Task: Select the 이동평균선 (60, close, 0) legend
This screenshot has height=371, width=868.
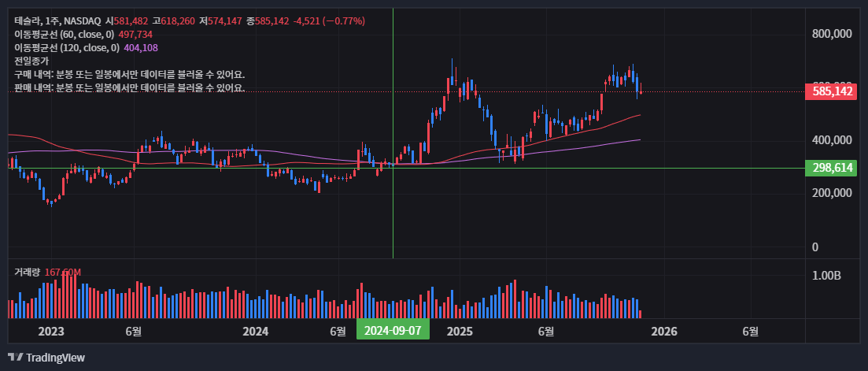Action: (64, 35)
